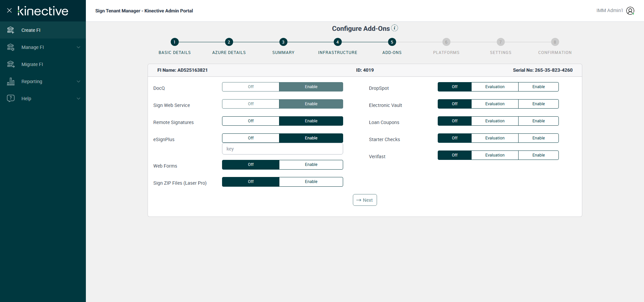Click step 8 Confirmation circle
Image resolution: width=644 pixels, height=302 pixels.
tap(555, 42)
